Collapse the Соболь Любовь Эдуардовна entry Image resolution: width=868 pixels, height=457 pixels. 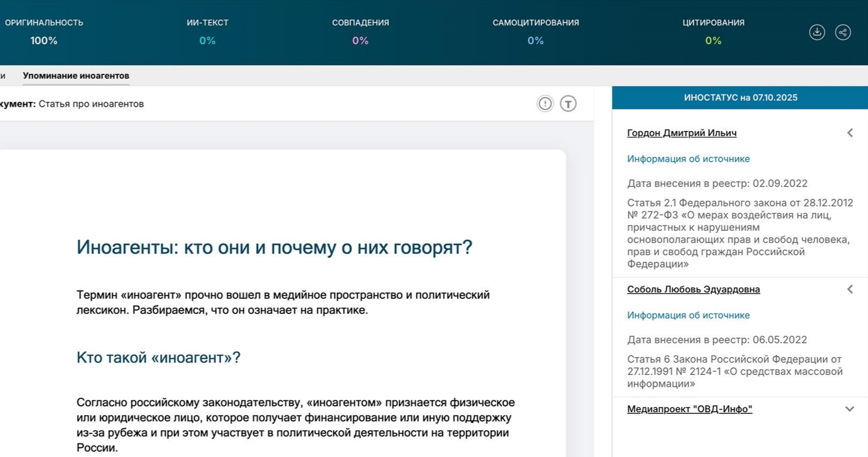point(850,289)
